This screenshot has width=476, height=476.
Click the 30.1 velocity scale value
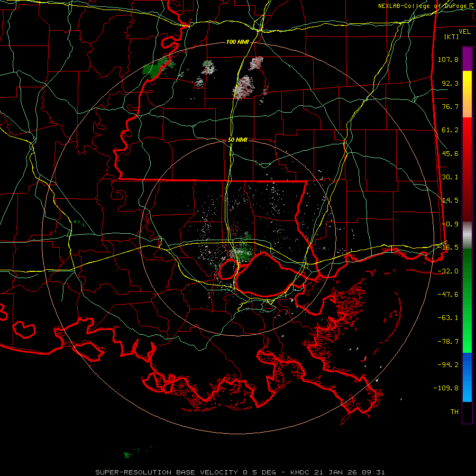450,177
